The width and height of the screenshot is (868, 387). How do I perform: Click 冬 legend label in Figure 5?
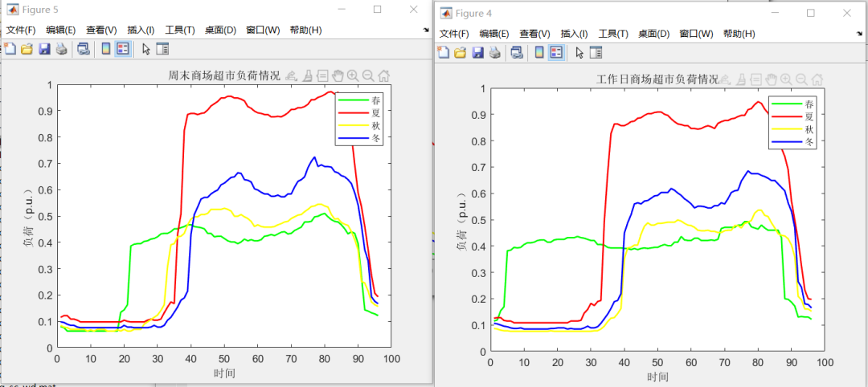377,139
